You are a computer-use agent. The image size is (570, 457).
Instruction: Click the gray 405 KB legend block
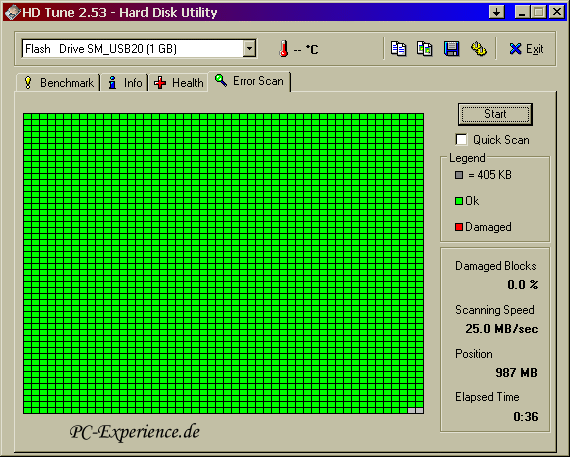(459, 175)
